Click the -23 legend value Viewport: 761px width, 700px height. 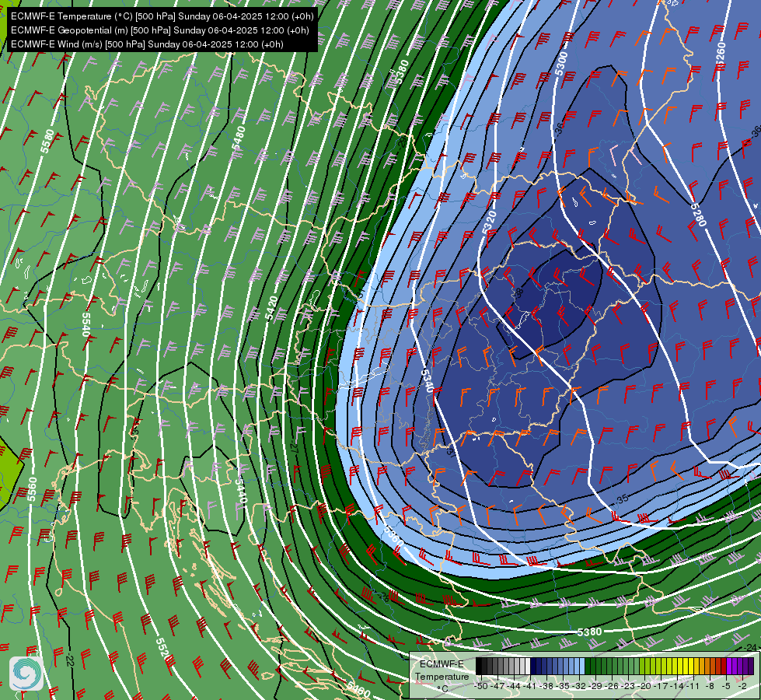click(628, 686)
